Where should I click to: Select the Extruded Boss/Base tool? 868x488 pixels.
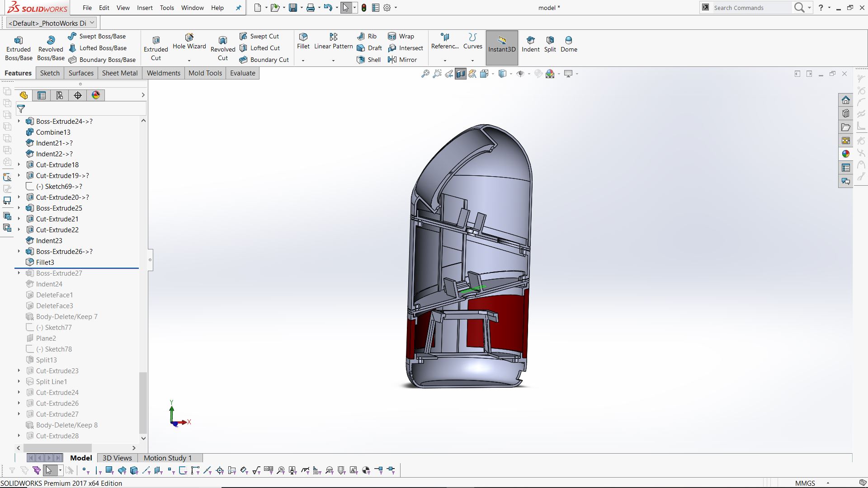(19, 48)
